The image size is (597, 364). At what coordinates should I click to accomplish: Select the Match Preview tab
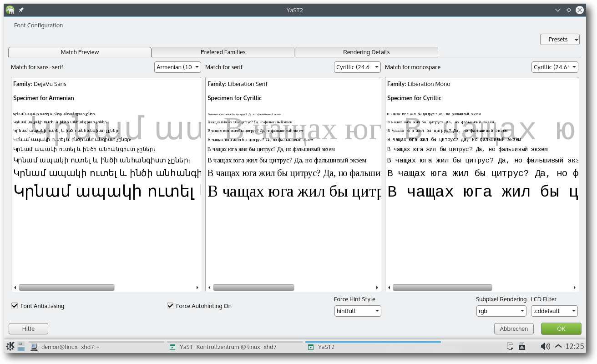80,52
